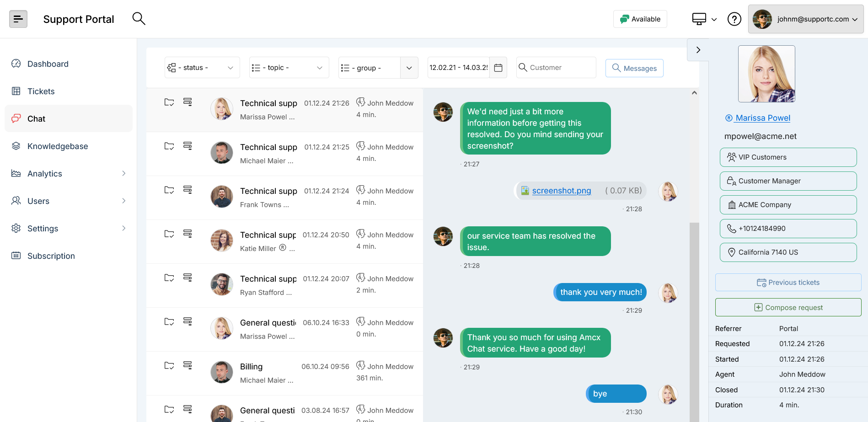Click the hamburger menu icon
This screenshot has height=422, width=868.
point(18,19)
